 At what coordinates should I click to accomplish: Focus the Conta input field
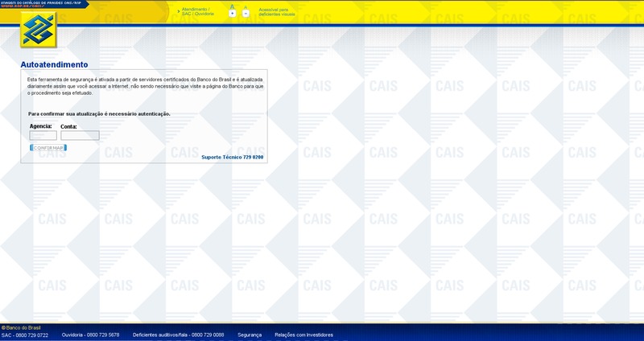80,135
